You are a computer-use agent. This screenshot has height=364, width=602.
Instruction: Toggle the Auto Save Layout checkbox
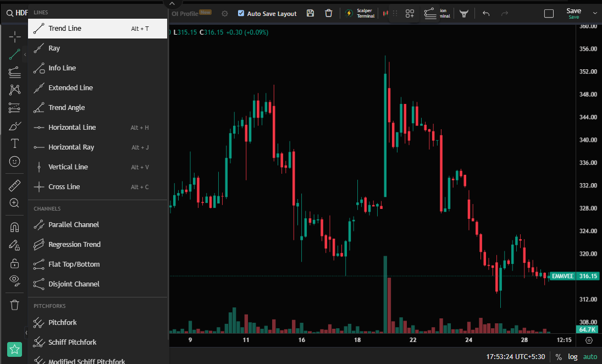coord(241,13)
